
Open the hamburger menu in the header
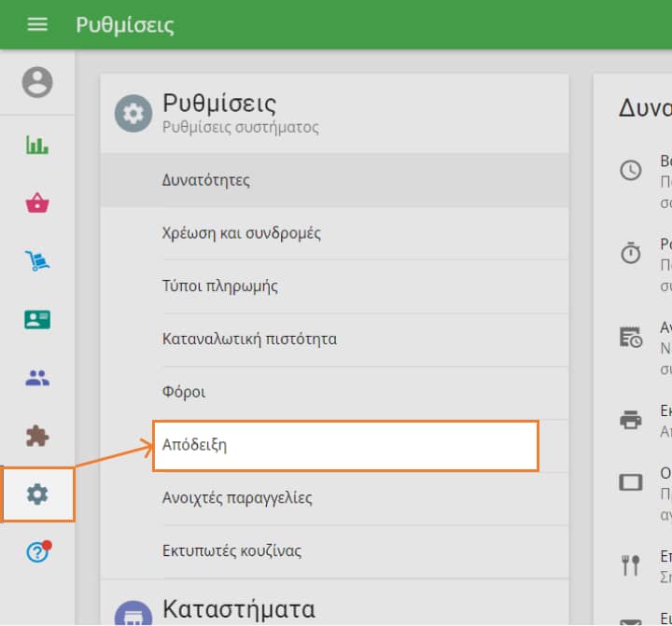37,24
